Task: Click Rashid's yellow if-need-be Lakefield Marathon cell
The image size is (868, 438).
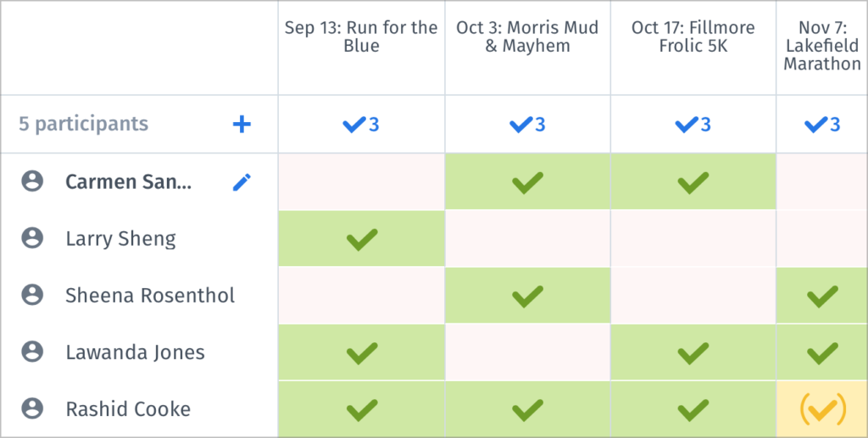Action: pyautogui.click(x=822, y=409)
